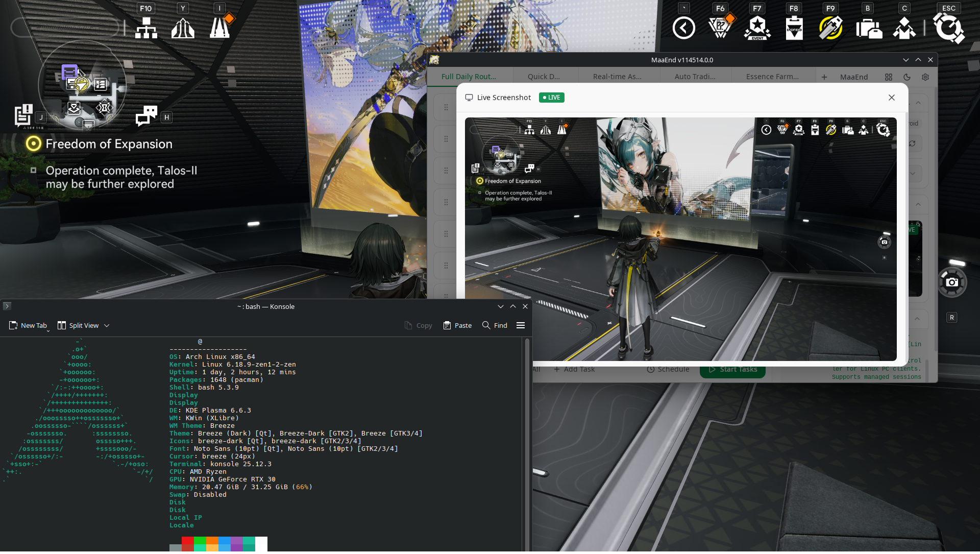This screenshot has height=554, width=980.
Task: Select the Essence Farm... tab
Action: 772,77
